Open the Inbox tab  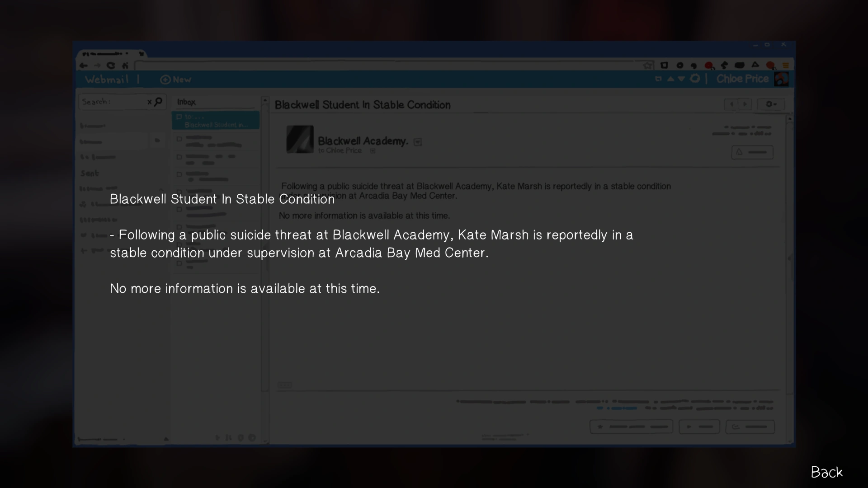(187, 102)
